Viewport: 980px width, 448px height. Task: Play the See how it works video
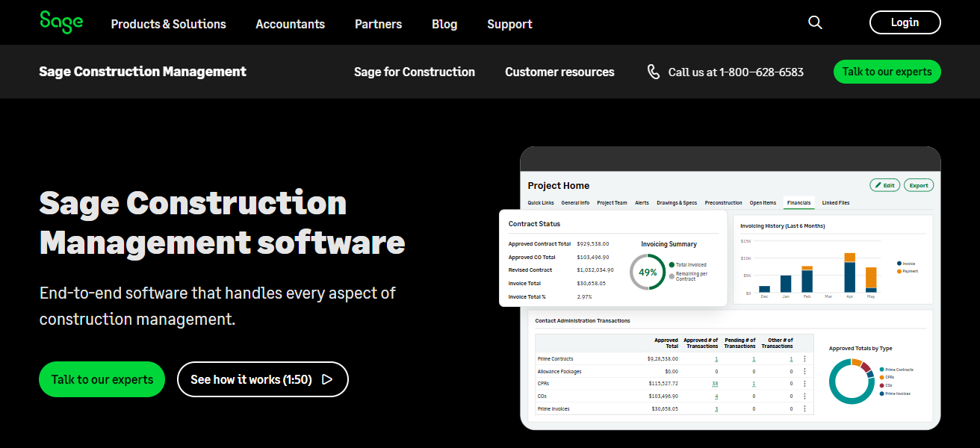(262, 379)
